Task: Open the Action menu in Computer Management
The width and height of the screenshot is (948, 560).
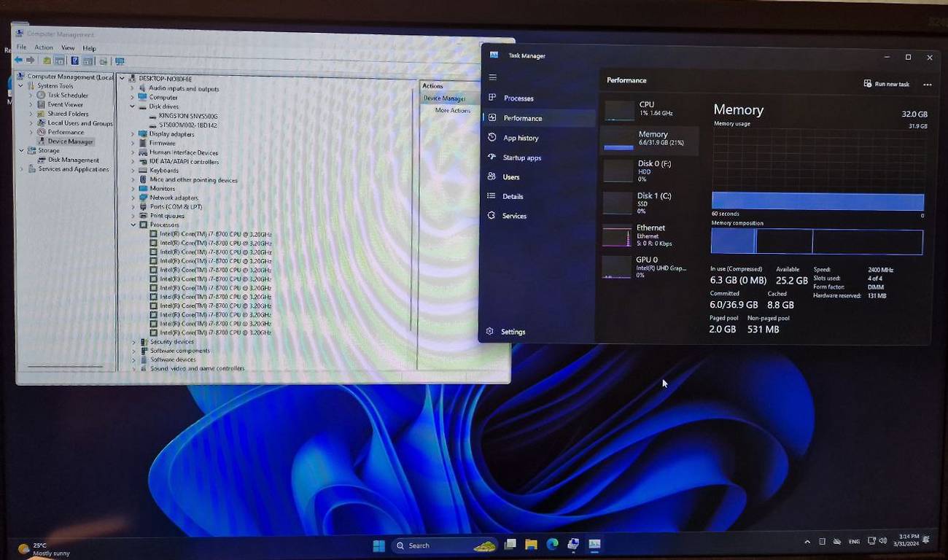Action: (x=44, y=47)
